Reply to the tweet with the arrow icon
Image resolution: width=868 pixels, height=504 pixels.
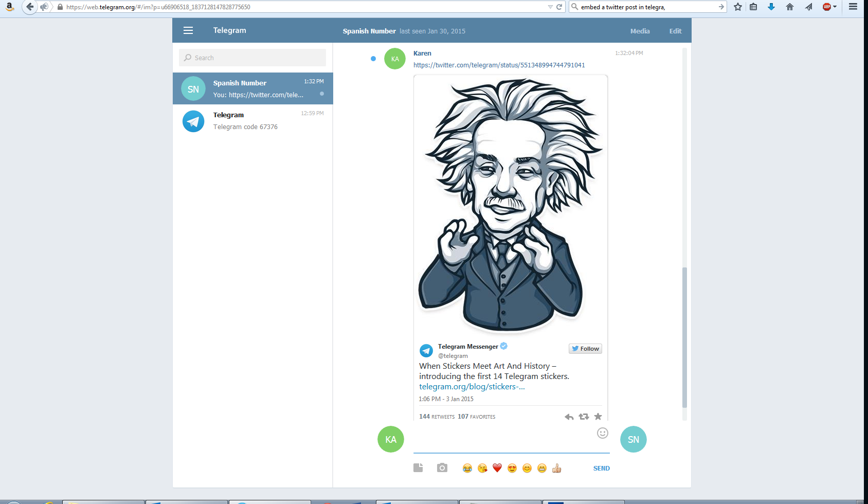[x=569, y=417]
